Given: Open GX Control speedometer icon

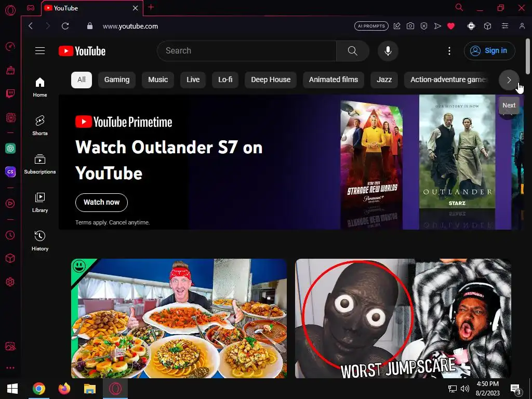Looking at the screenshot, I should [x=10, y=46].
